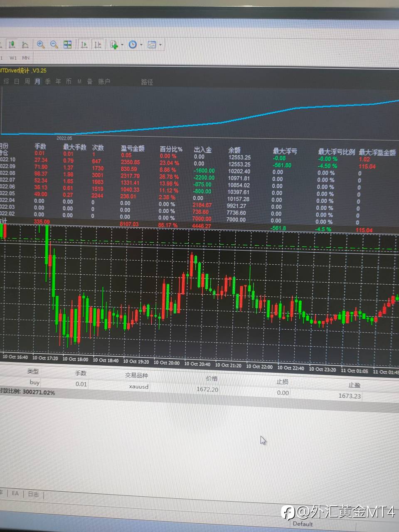Select the -2200.00 withdrawal value
The image size is (399, 532).
[204, 177]
